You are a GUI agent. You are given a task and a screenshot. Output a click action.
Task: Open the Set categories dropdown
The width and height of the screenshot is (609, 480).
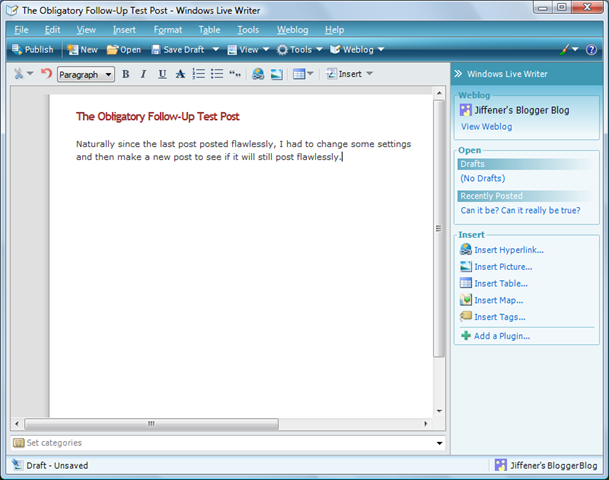pyautogui.click(x=439, y=443)
